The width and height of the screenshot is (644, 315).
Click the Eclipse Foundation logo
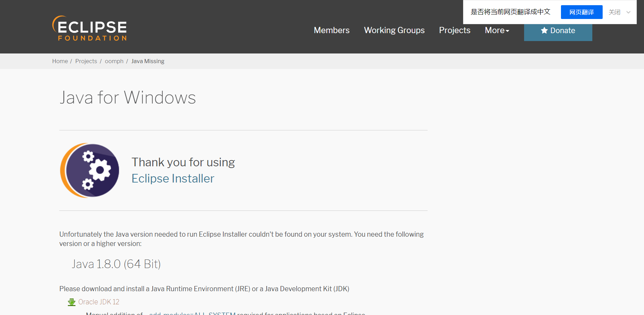click(90, 28)
